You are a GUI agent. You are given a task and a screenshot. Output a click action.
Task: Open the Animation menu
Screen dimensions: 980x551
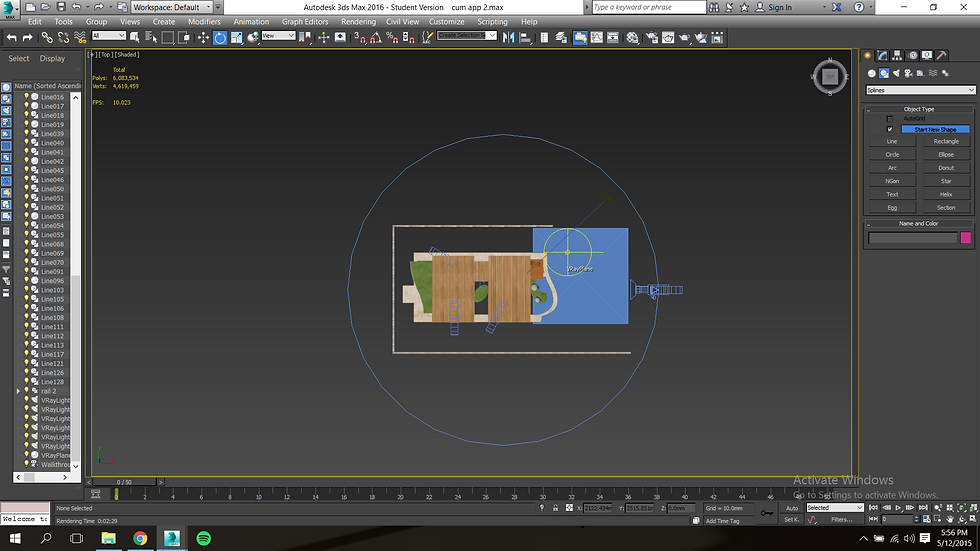[251, 21]
